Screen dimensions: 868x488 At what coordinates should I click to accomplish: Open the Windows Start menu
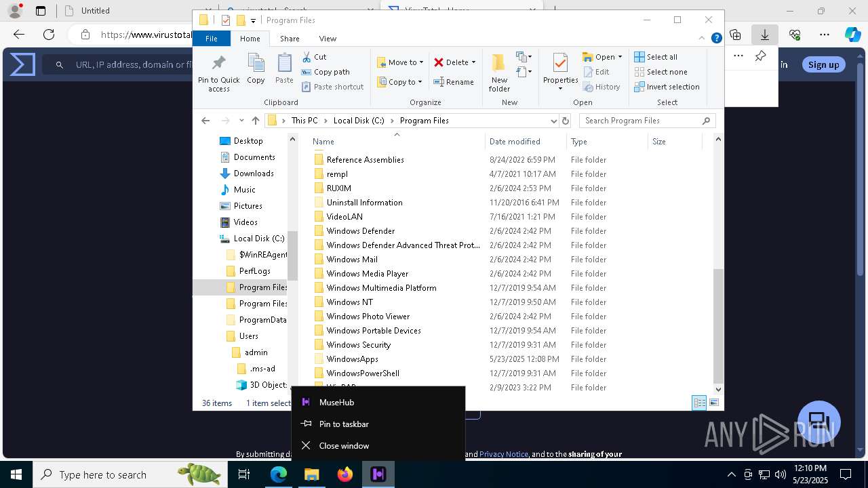[16, 474]
